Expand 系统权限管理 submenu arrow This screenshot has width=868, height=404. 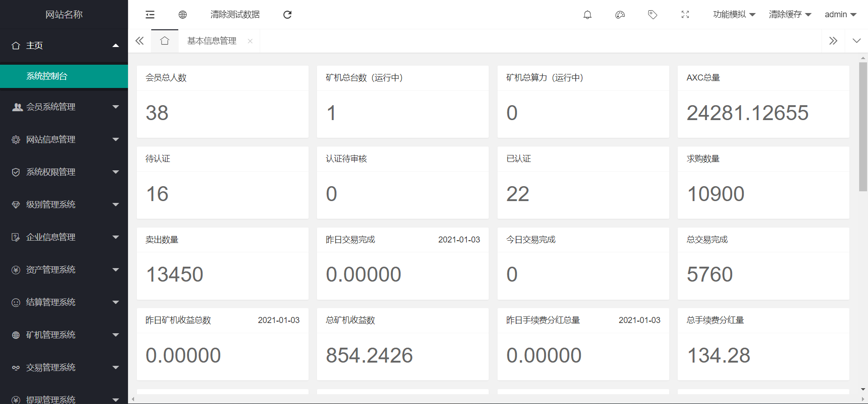(116, 172)
